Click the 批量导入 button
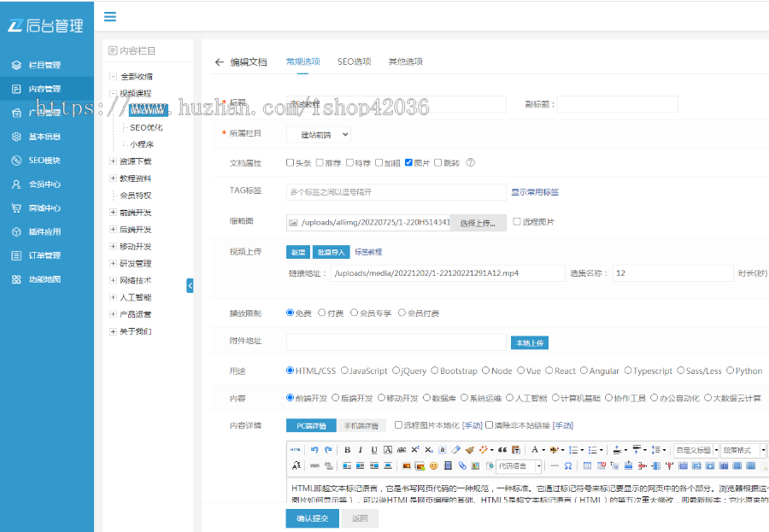 tap(331, 252)
